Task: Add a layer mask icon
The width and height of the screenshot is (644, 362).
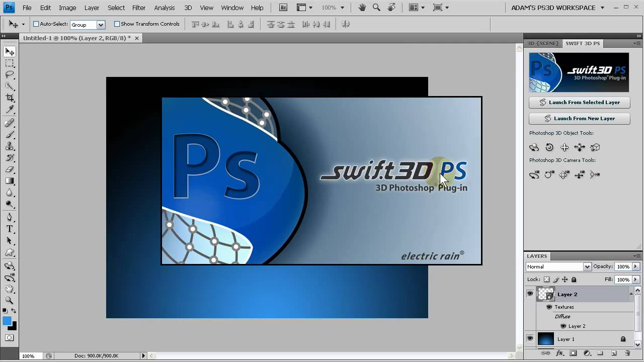Action: [x=573, y=353]
